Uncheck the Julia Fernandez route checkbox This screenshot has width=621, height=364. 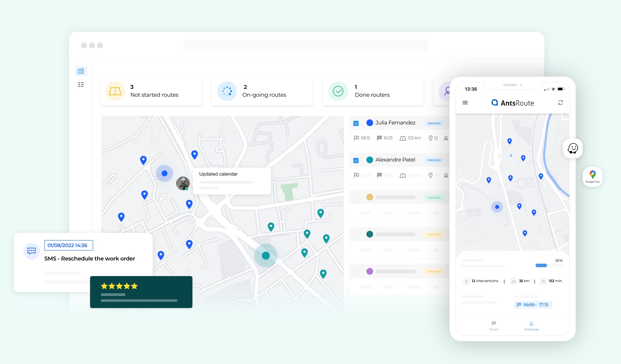point(356,123)
